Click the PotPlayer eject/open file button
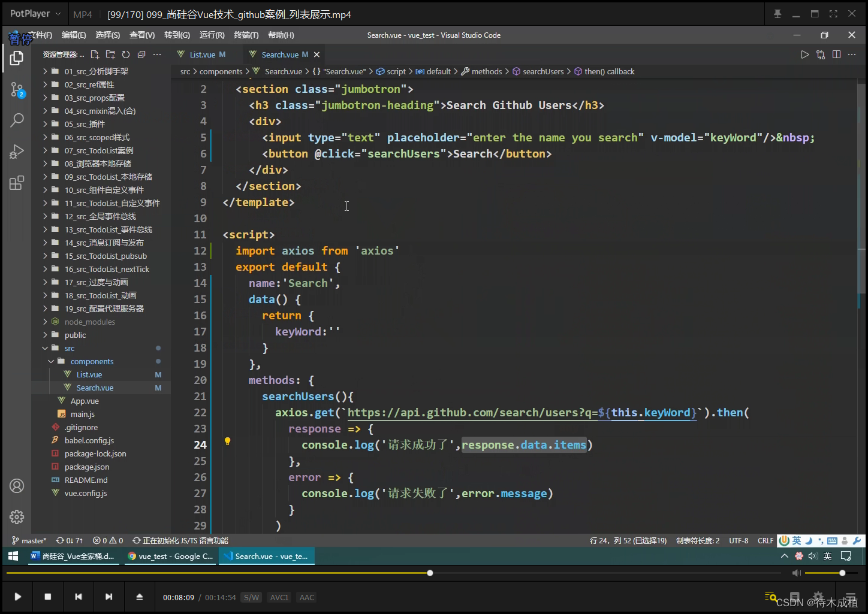Image resolution: width=868 pixels, height=614 pixels. point(139,597)
